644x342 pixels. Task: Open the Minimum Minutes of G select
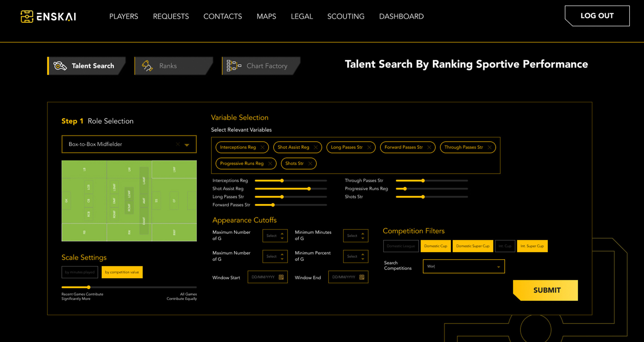click(x=356, y=236)
